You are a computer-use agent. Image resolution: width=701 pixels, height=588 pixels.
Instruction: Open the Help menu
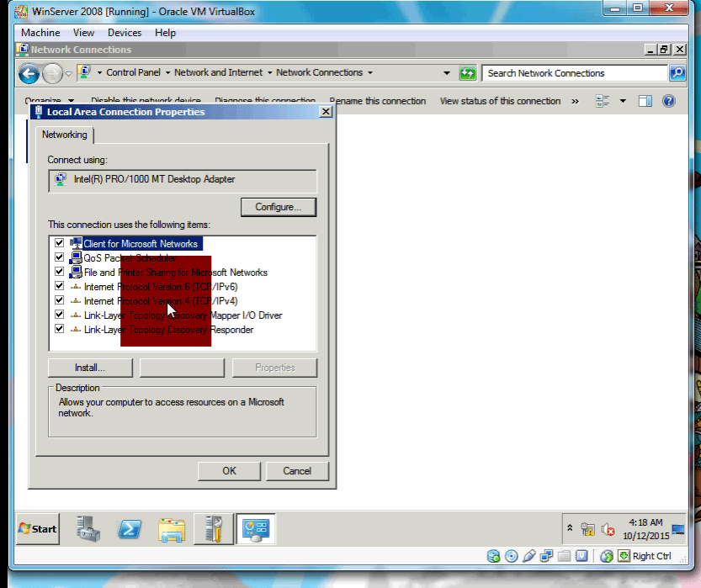(x=165, y=33)
